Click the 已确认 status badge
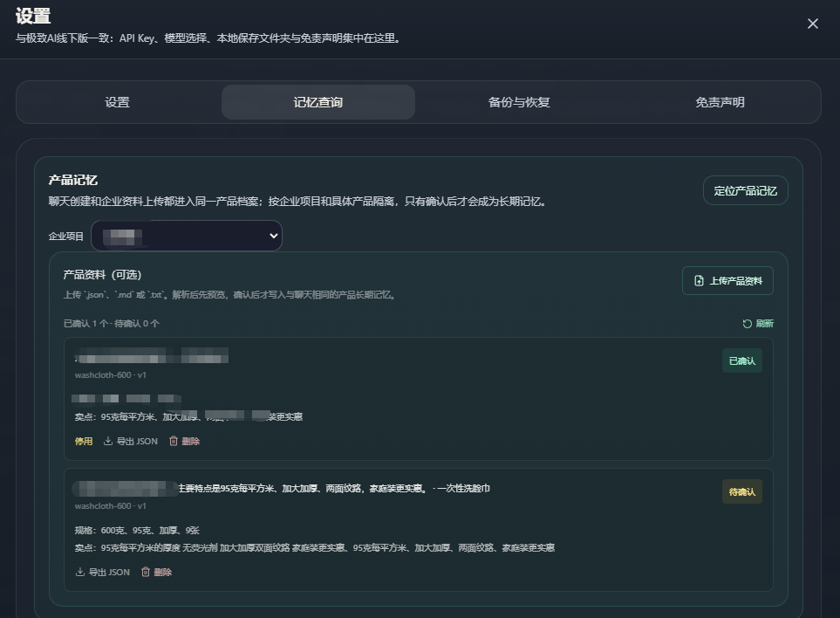The height and width of the screenshot is (618, 840). point(742,360)
